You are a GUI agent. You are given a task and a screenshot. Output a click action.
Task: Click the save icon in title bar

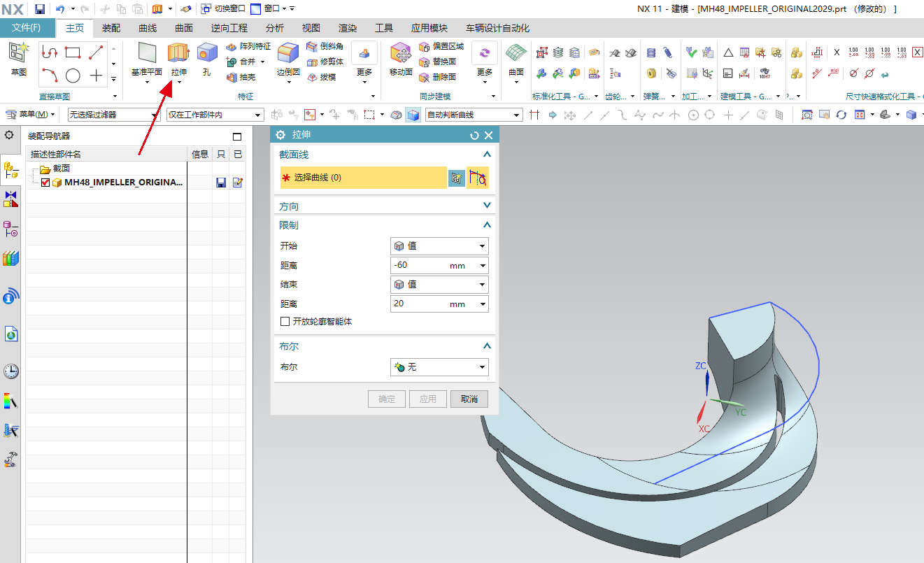[x=40, y=8]
